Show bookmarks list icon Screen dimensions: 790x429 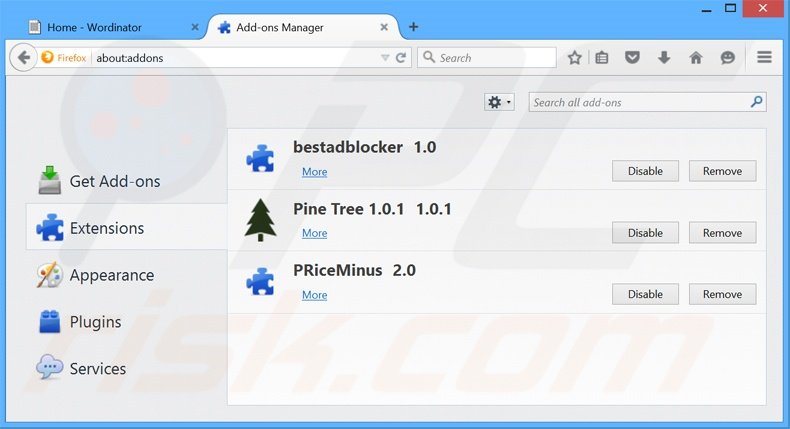coord(602,57)
